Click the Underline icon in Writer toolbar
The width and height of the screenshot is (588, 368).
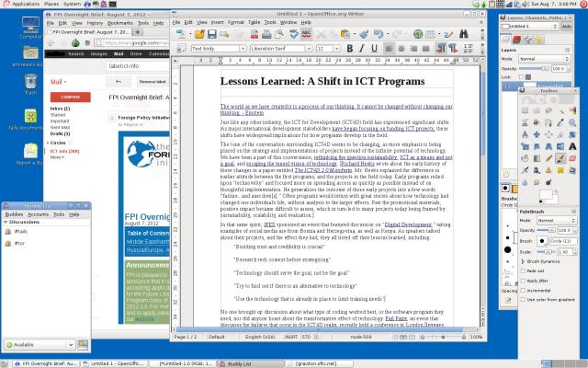point(375,48)
